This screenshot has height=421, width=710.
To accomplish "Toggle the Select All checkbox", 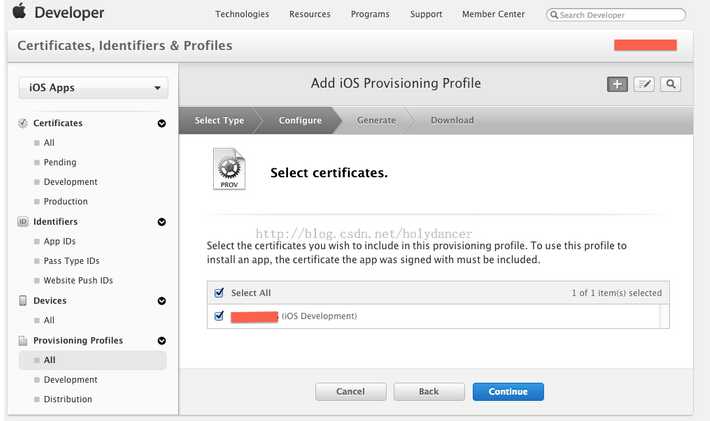I will pyautogui.click(x=219, y=292).
